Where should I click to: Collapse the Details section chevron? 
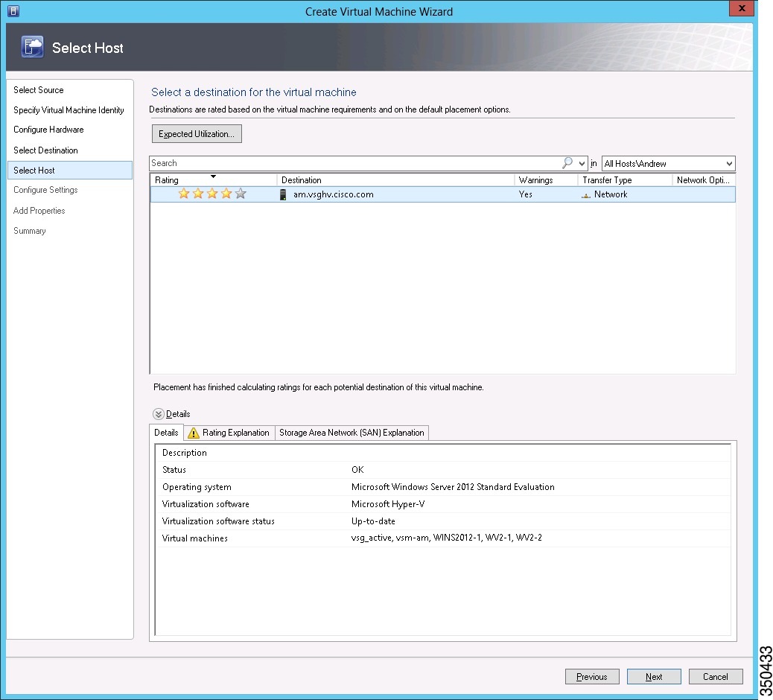[158, 414]
